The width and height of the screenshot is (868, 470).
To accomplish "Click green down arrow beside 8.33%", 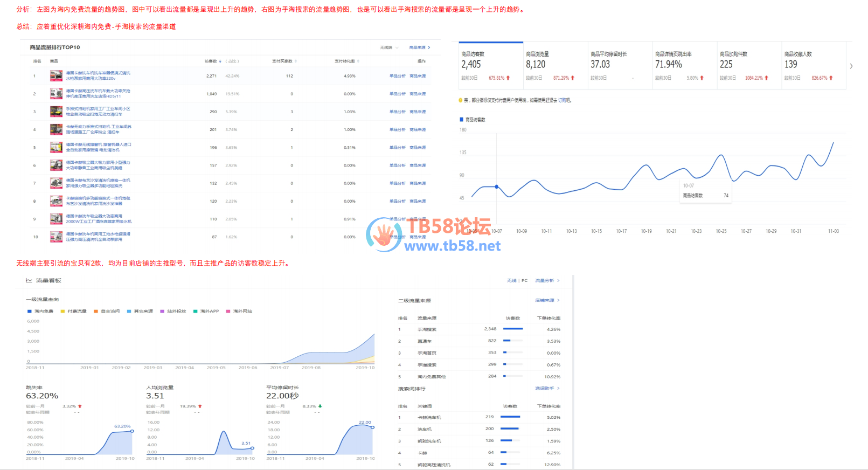I will point(320,406).
